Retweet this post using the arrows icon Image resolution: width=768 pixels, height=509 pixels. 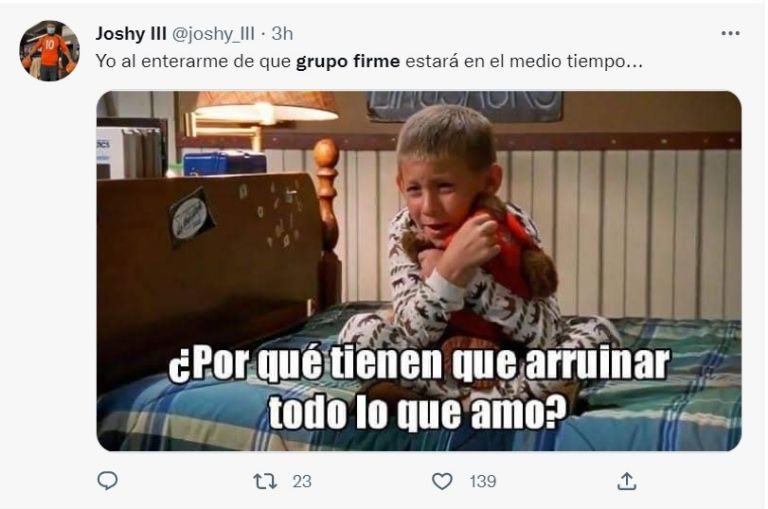click(x=265, y=482)
